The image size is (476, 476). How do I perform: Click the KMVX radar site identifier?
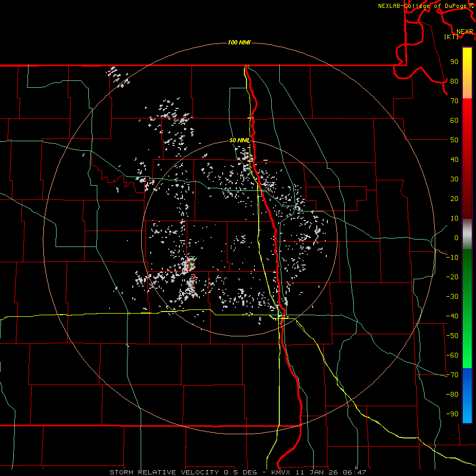coord(281,472)
